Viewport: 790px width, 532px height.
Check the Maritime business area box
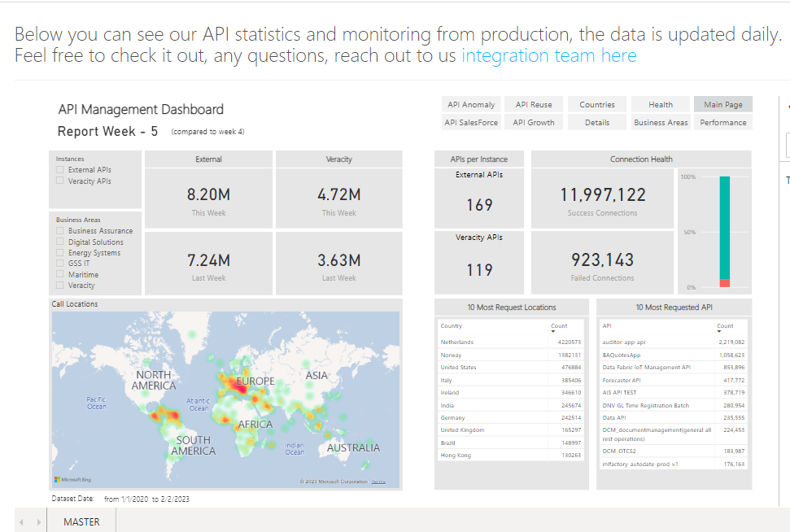(x=60, y=275)
